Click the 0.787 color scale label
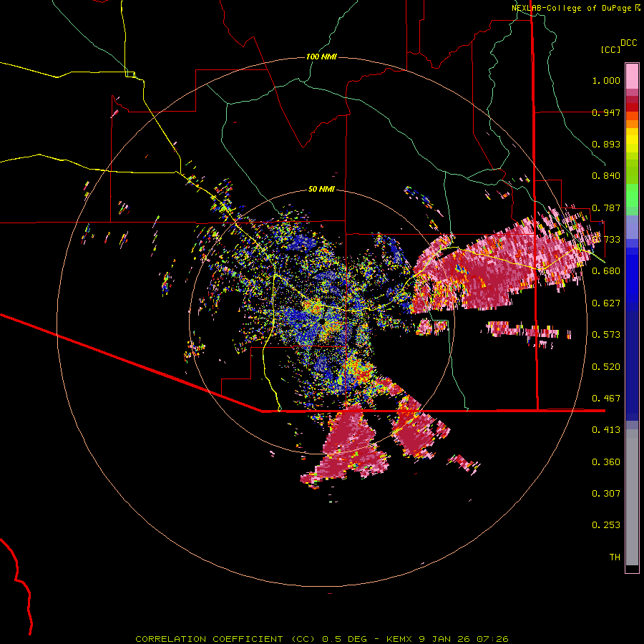The image size is (644, 644). coord(606,208)
